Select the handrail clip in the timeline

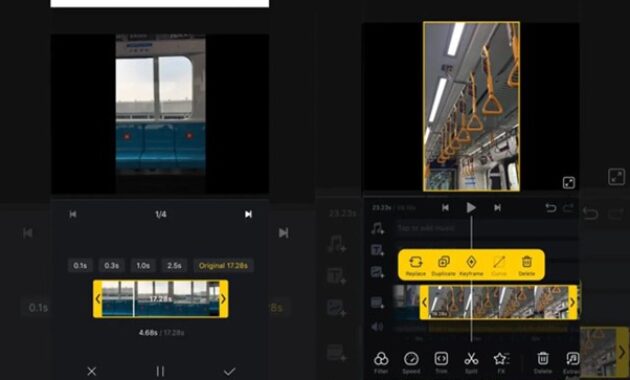pos(499,302)
